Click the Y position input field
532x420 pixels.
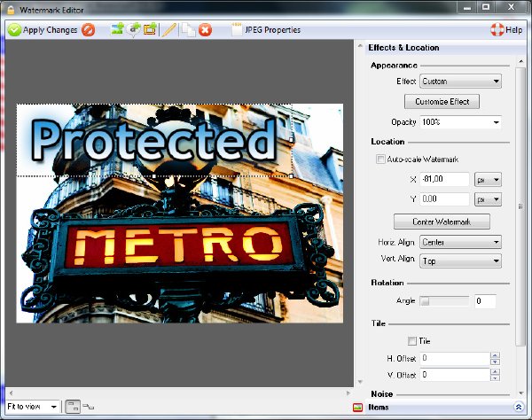coord(444,199)
